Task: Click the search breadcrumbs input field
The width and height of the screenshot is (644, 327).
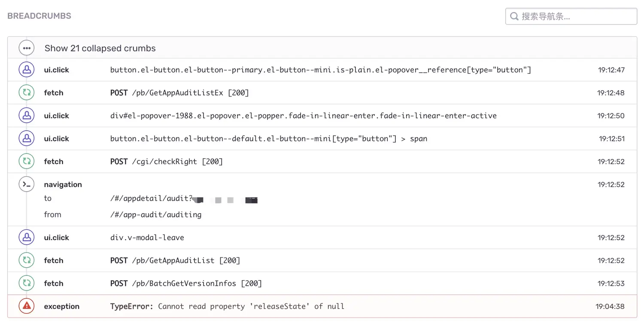Action: tap(575, 17)
